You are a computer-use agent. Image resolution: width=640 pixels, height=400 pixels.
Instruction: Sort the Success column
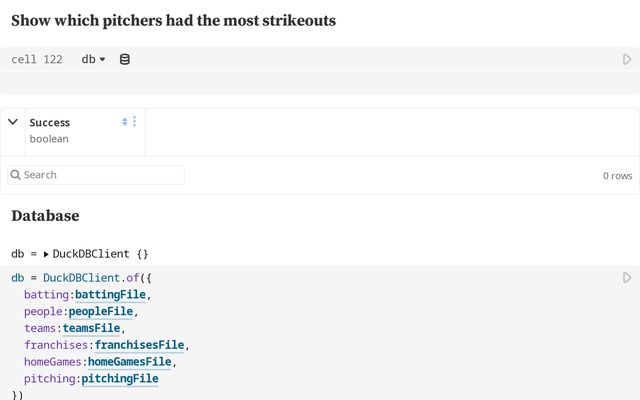point(125,122)
